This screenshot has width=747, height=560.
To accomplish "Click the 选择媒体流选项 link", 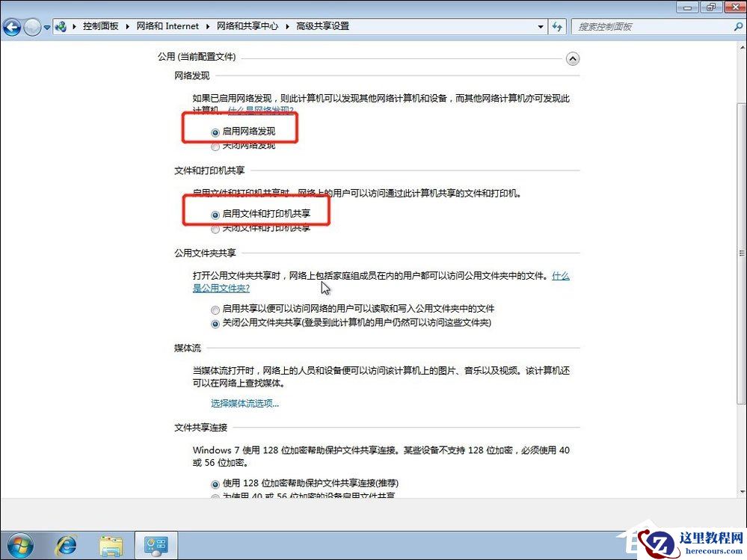I will (x=245, y=402).
